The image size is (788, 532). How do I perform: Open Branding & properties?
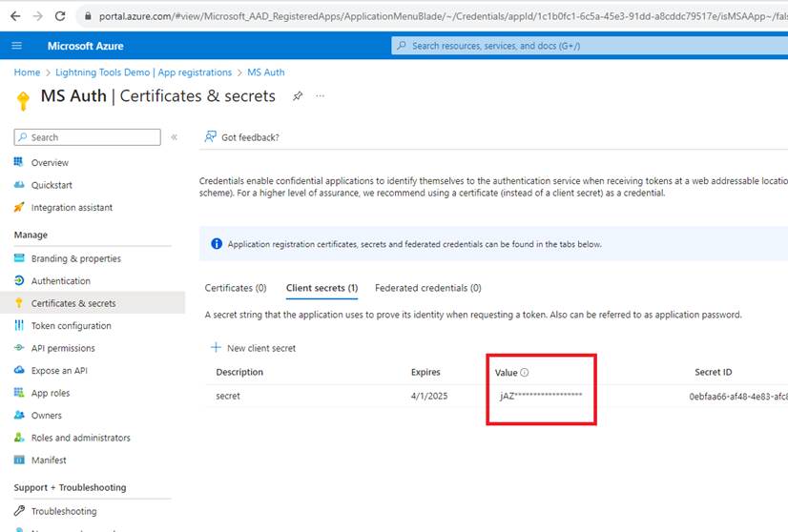pos(76,258)
